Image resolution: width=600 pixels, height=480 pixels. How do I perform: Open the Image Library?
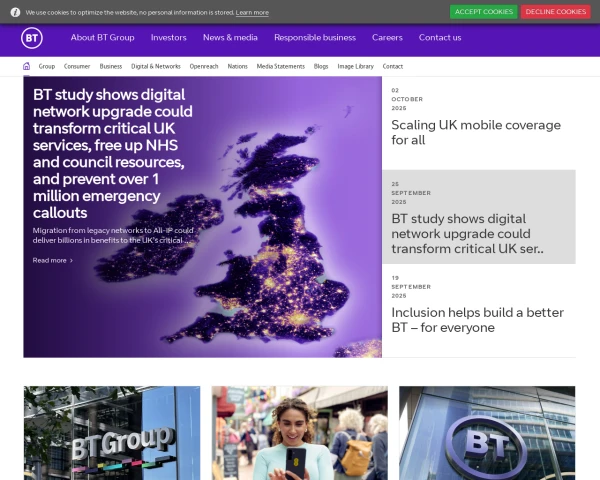355,66
